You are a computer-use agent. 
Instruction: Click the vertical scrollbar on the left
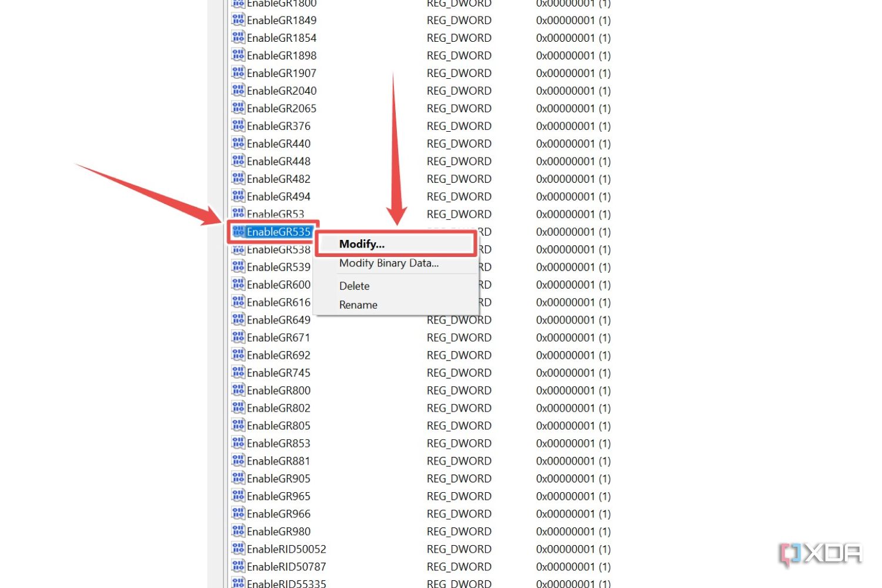pos(215,294)
